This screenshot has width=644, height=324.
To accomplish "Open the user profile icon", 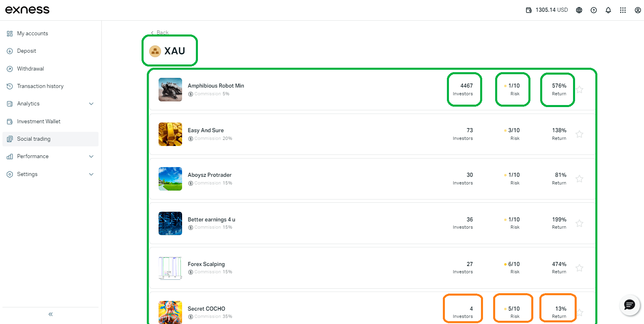I will coord(638,10).
